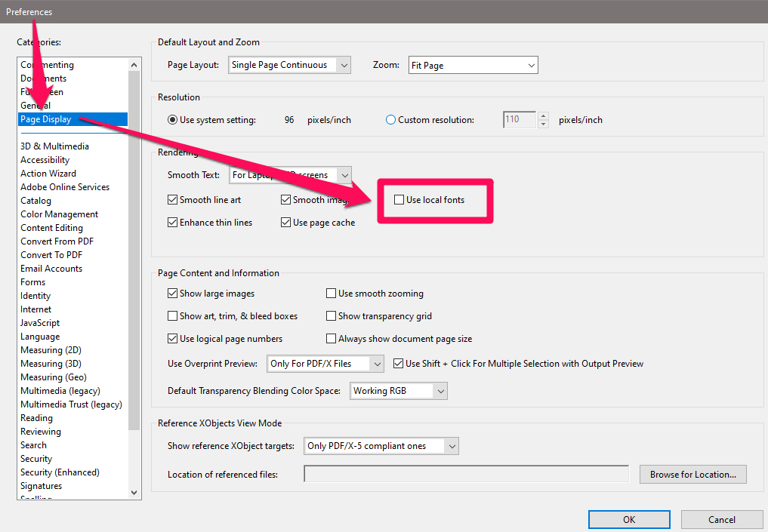The image size is (768, 532).
Task: Uncheck the Use page cache setting
Action: tap(285, 223)
